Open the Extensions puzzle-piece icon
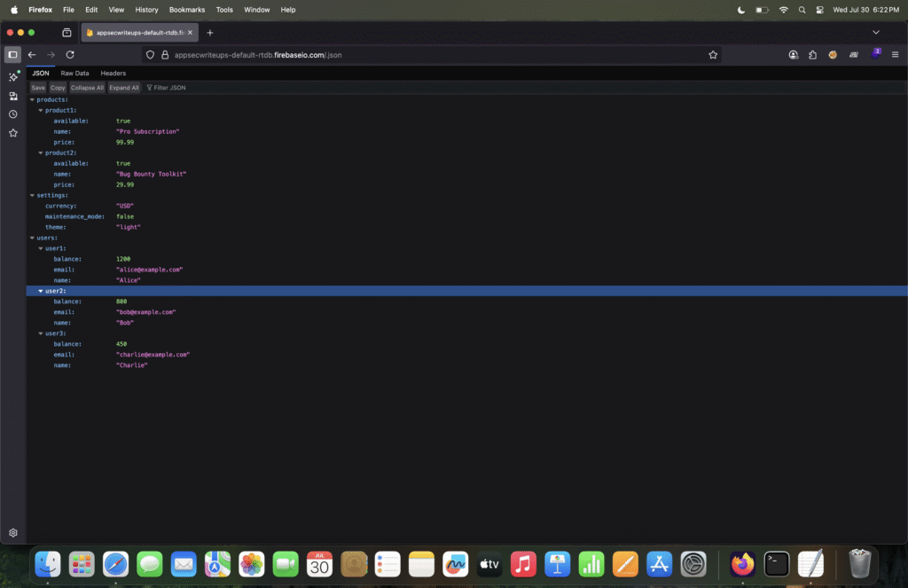This screenshot has height=588, width=908. click(x=813, y=54)
